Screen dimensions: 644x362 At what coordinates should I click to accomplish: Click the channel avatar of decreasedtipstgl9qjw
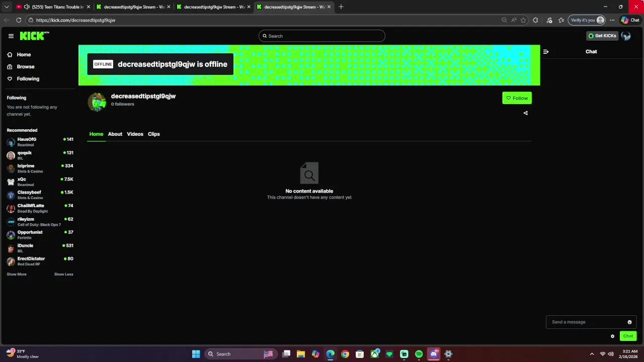(97, 102)
